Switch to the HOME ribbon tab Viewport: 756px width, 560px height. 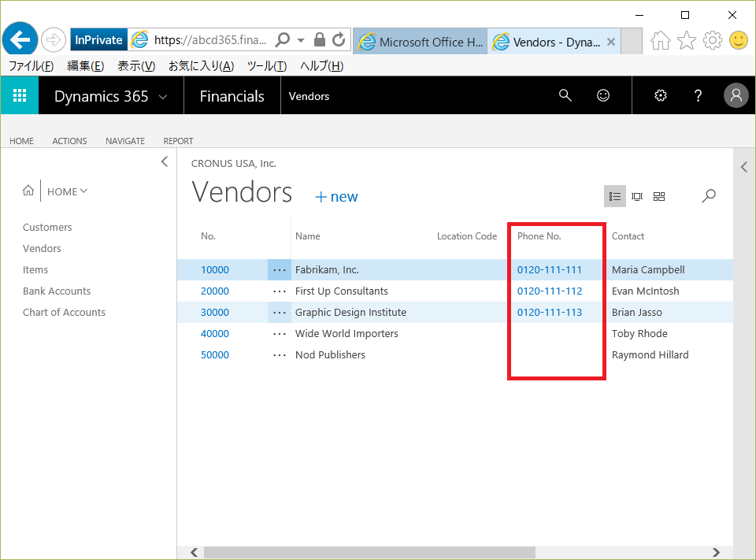click(22, 141)
